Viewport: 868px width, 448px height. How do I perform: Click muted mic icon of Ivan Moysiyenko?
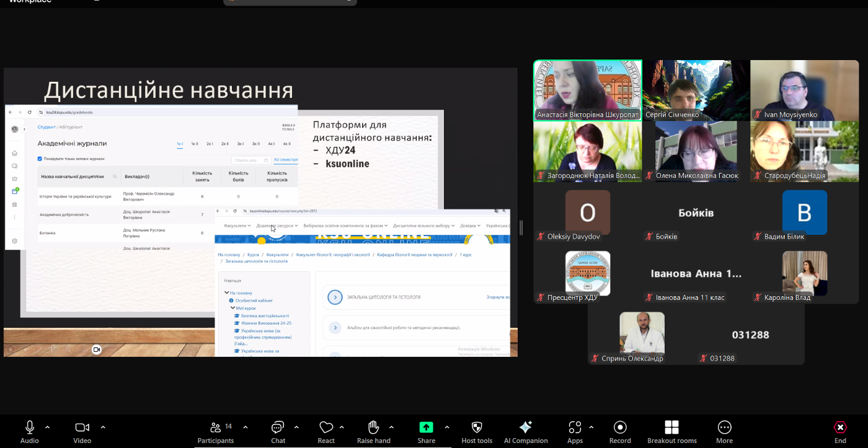[758, 115]
